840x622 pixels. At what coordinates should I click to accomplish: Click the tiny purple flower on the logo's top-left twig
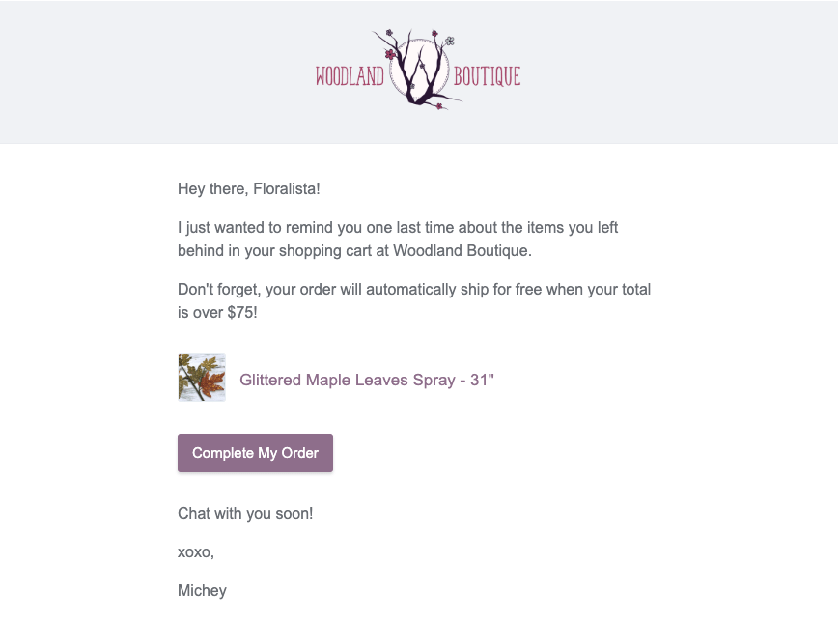[x=389, y=33]
